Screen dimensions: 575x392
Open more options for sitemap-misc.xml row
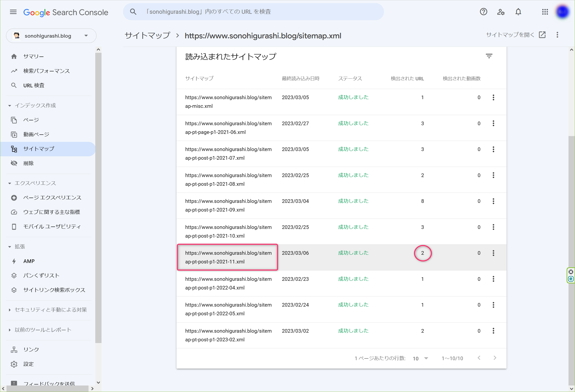493,97
